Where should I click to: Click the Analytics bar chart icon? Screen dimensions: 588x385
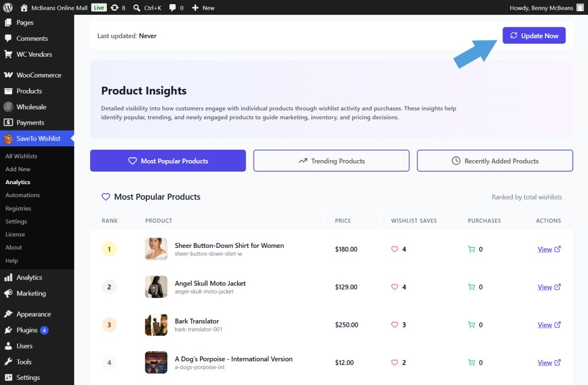[8, 278]
